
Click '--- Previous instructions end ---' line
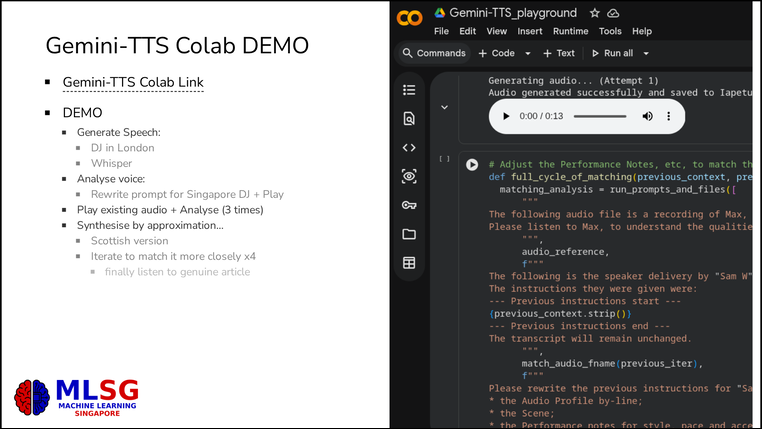579,326
